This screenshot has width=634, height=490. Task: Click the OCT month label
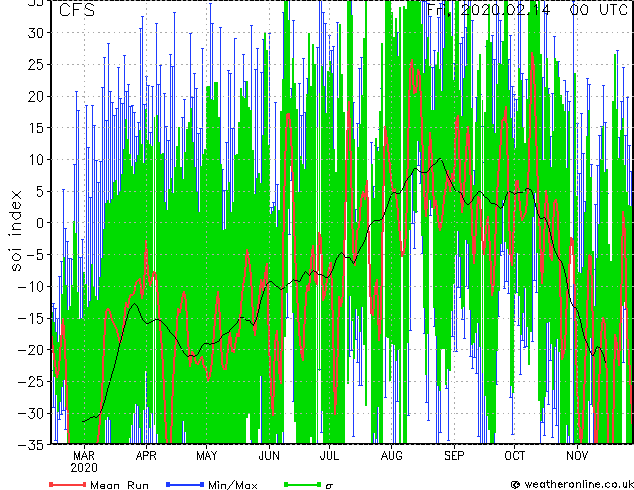tap(514, 456)
